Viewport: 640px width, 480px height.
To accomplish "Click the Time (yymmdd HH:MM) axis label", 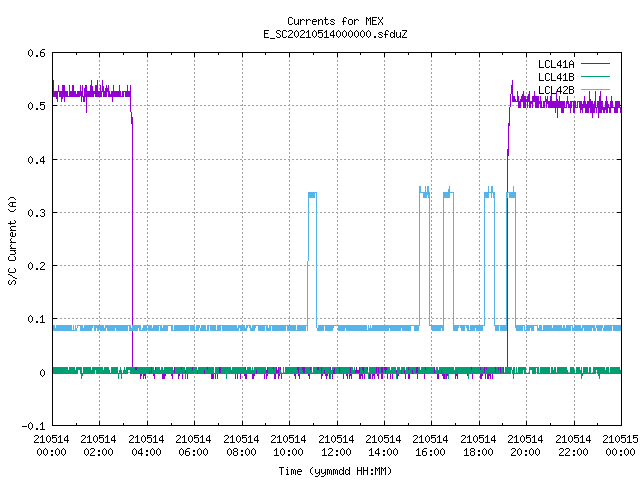I will (335, 471).
